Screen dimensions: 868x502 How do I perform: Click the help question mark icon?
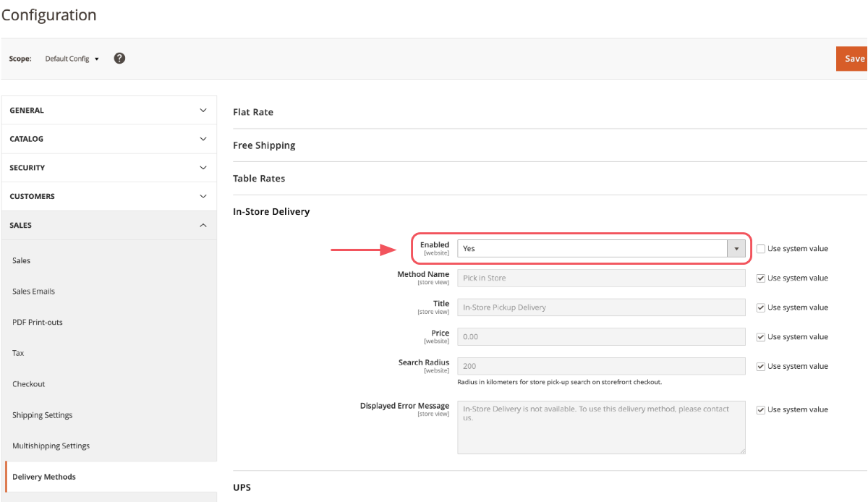pyautogui.click(x=119, y=58)
